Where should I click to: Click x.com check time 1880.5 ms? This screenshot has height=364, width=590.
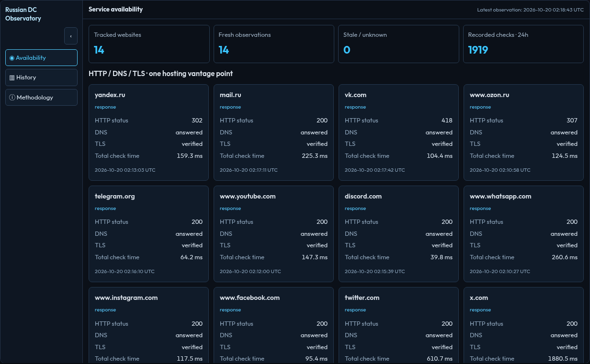[x=563, y=359]
